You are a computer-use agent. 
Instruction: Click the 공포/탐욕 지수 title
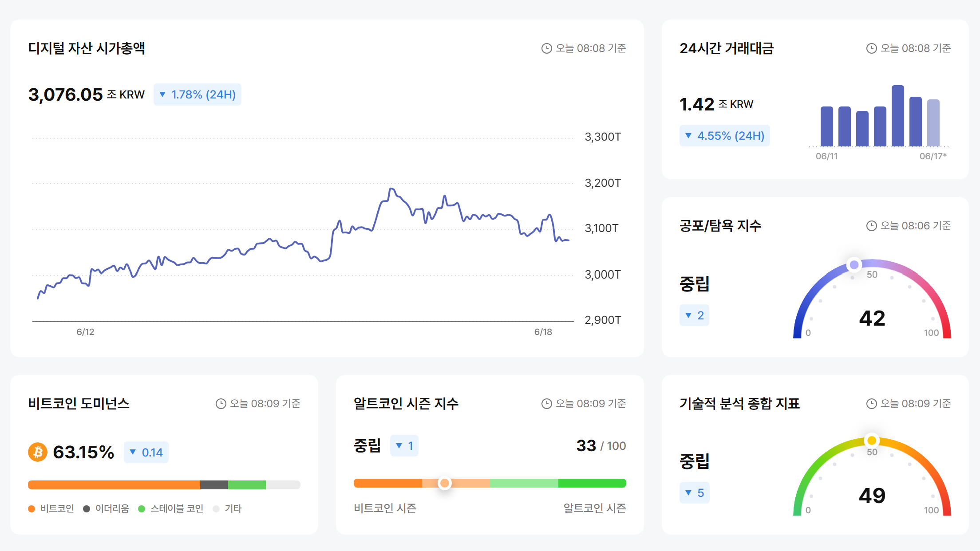720,226
